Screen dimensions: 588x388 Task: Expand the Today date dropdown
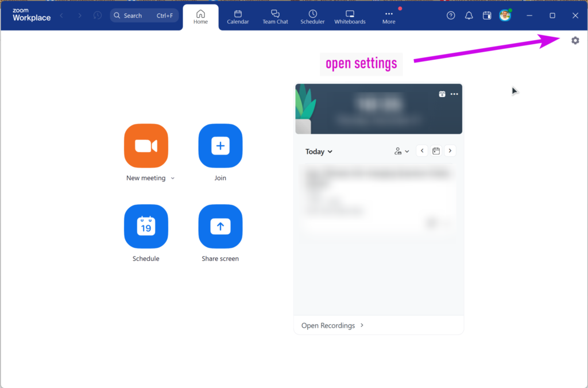click(319, 152)
